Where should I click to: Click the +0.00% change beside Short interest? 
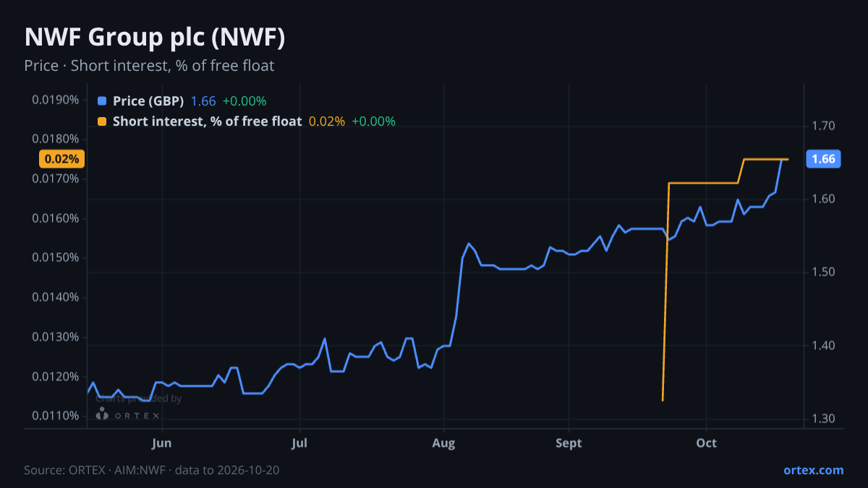click(x=374, y=121)
